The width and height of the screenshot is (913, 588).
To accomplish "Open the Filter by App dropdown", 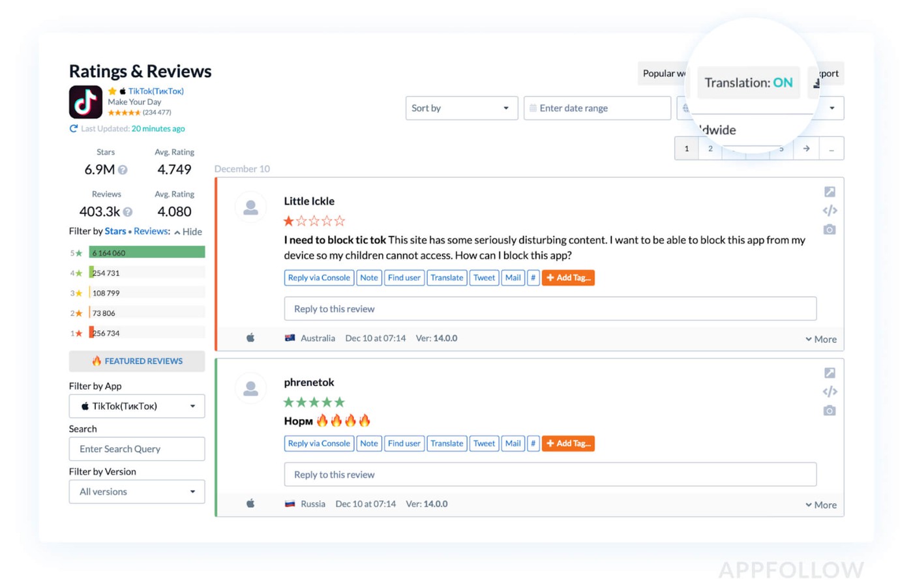I will (x=137, y=406).
